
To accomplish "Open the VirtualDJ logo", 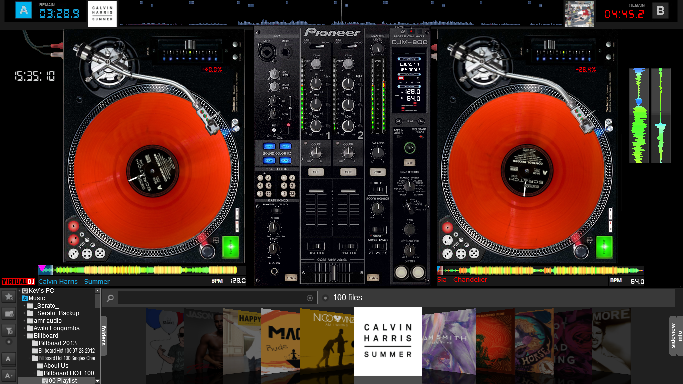I will coord(18,282).
